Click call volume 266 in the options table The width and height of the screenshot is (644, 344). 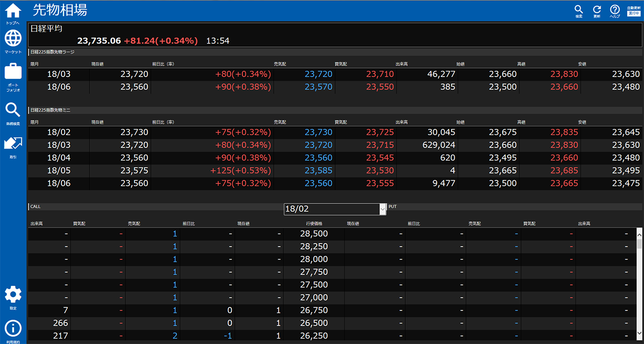pyautogui.click(x=60, y=323)
